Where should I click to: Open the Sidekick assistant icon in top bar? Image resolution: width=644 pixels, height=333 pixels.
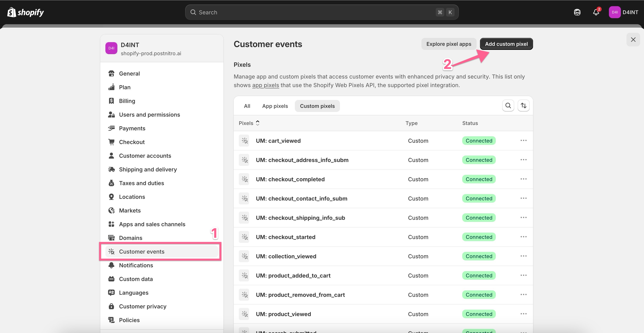pos(577,12)
